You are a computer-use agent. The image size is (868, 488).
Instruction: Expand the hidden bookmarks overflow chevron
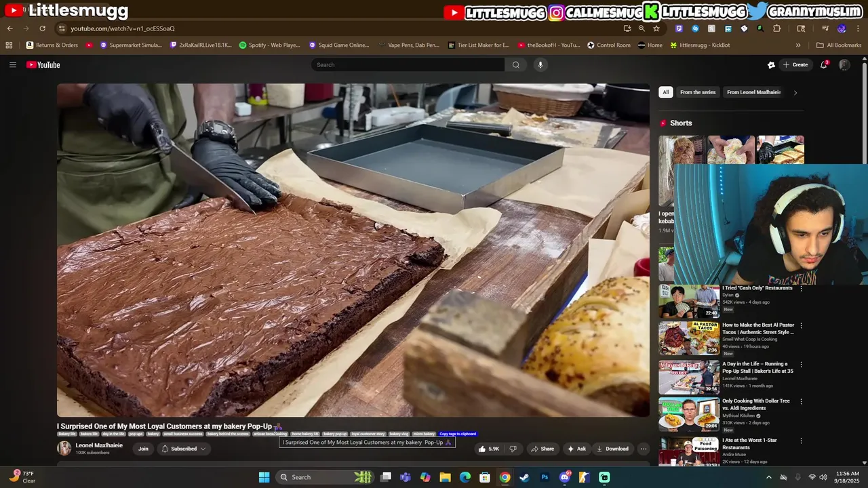(798, 45)
